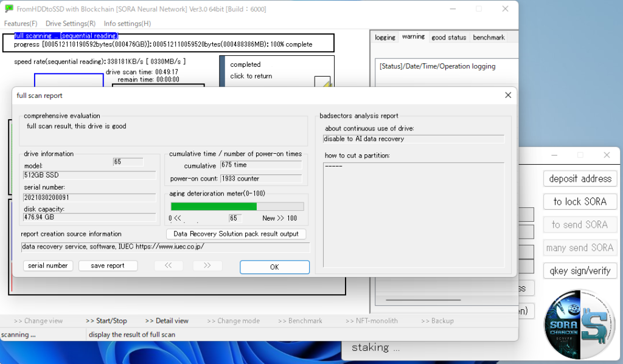The width and height of the screenshot is (623, 364).
Task: Open the Info settings(H) menu
Action: pyautogui.click(x=127, y=24)
